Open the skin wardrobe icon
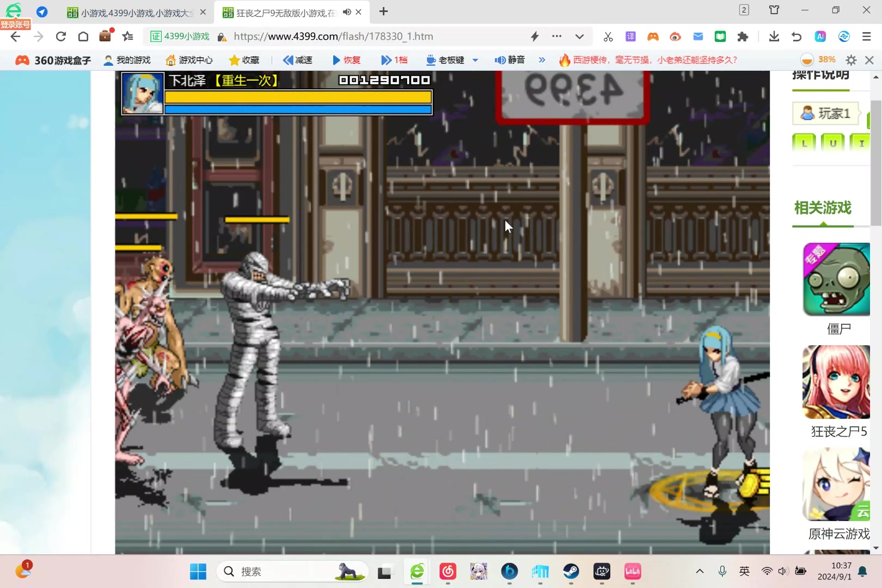The width and height of the screenshot is (882, 588). (774, 10)
